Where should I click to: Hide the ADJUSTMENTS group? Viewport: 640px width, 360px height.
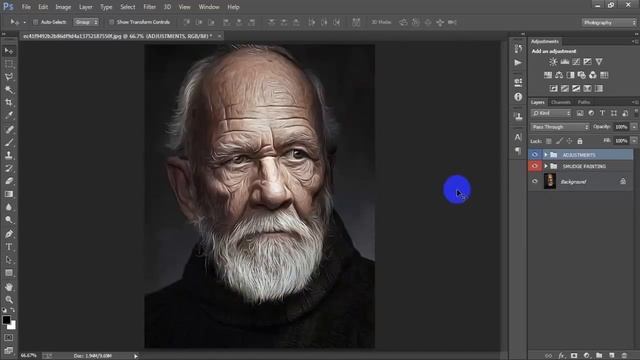535,155
